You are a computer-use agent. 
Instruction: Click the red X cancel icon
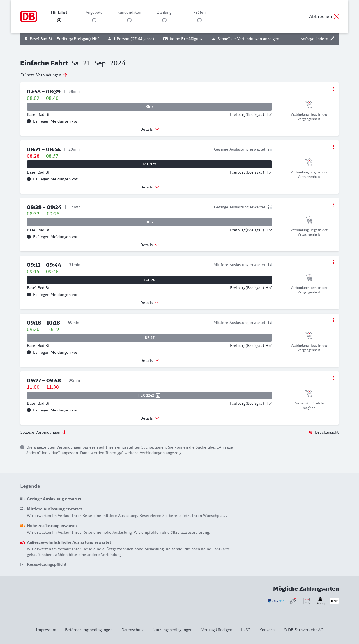(336, 16)
